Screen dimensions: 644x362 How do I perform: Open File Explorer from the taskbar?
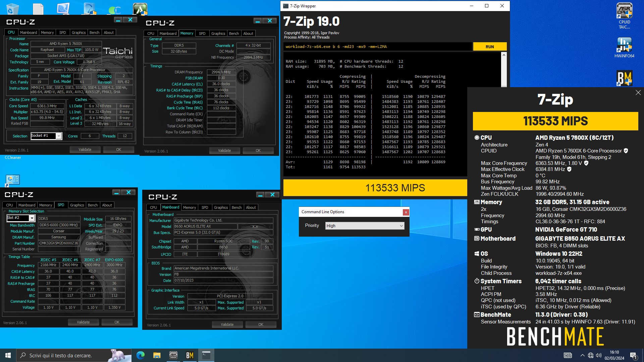[157, 355]
